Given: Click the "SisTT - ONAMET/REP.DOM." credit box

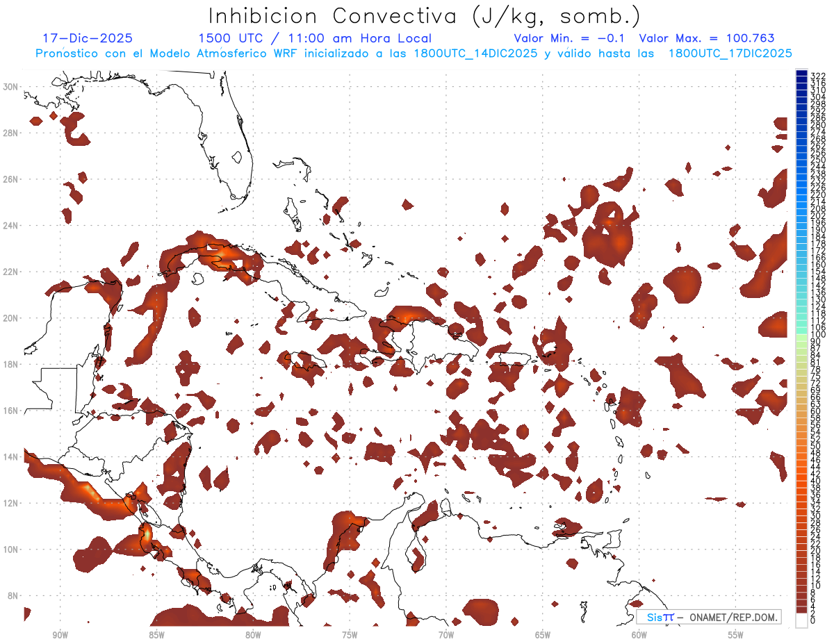Looking at the screenshot, I should (x=709, y=617).
